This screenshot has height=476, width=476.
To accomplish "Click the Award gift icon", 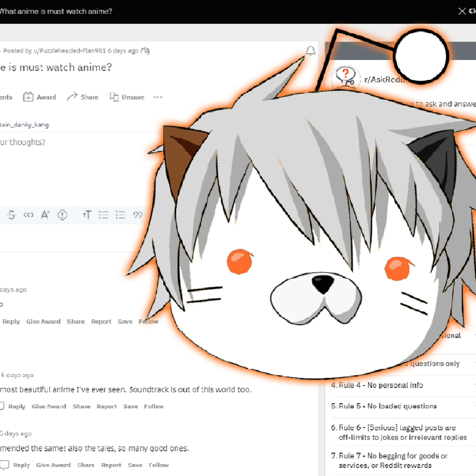I will (28, 97).
